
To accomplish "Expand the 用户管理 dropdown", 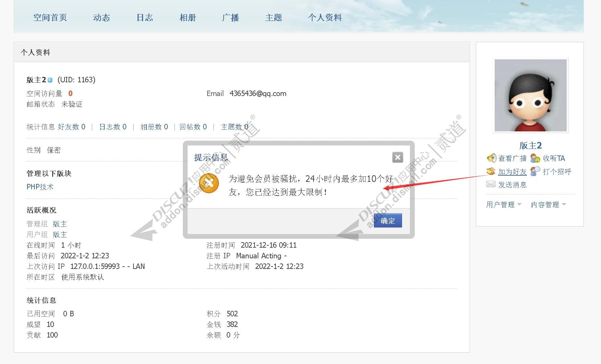I will 504,204.
